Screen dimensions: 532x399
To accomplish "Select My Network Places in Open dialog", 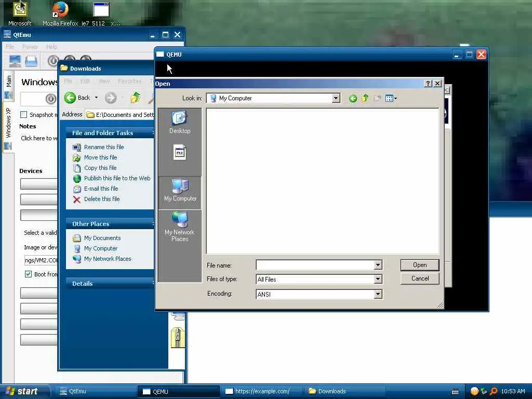I will (179, 227).
